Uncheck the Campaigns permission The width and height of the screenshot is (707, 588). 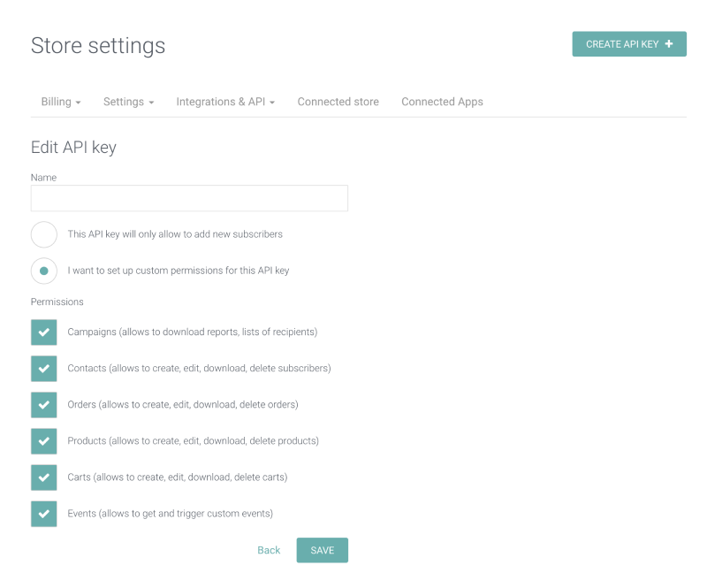point(43,332)
